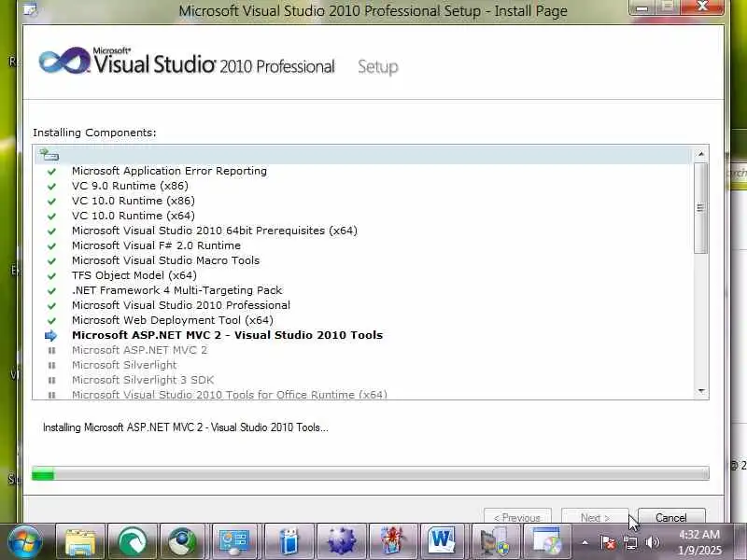747x560 pixels.
Task: Open the setup shield taskbar icon
Action: pos(494,541)
